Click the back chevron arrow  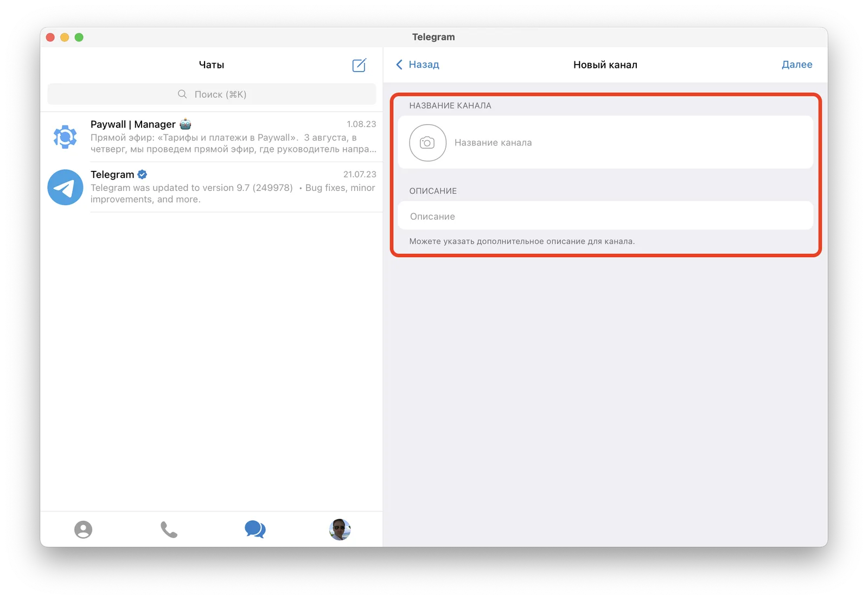click(399, 65)
